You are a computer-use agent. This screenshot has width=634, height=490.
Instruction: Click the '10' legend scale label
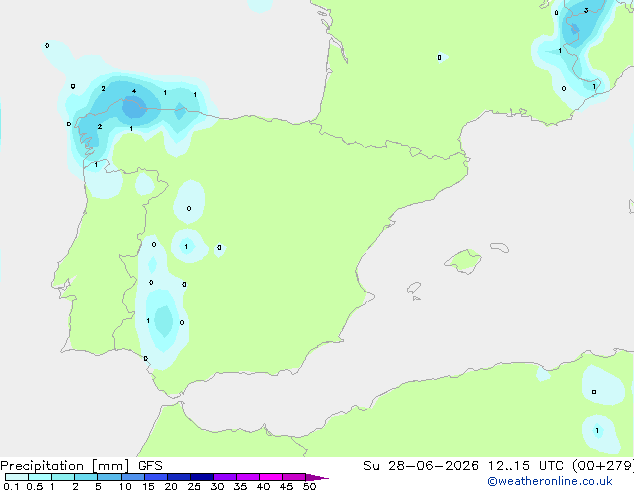125,486
